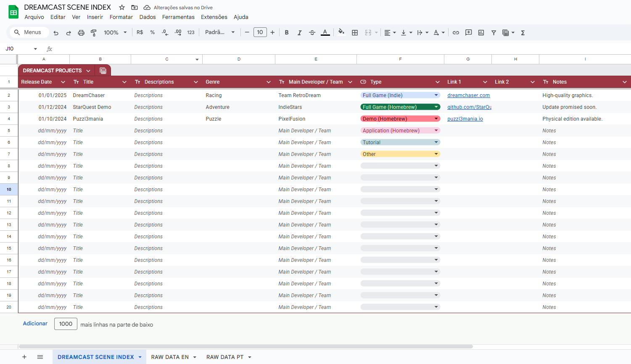The image size is (631, 364).
Task: Add a new sheet with the plus icon
Action: (24, 357)
